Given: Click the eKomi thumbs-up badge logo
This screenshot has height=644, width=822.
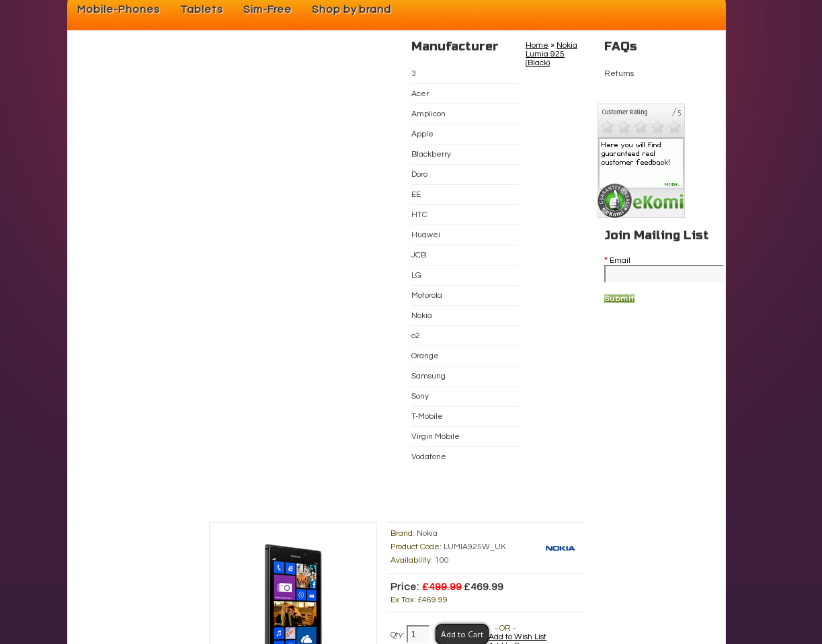Looking at the screenshot, I should (x=641, y=201).
